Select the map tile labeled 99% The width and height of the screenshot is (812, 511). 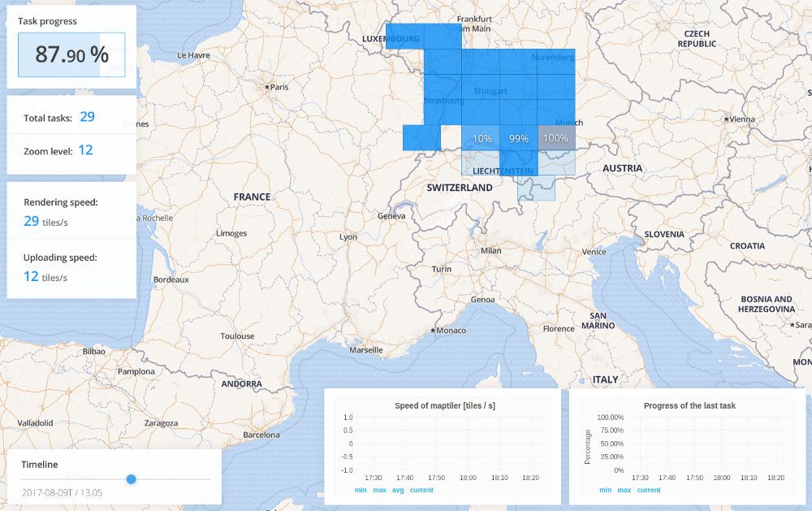518,138
